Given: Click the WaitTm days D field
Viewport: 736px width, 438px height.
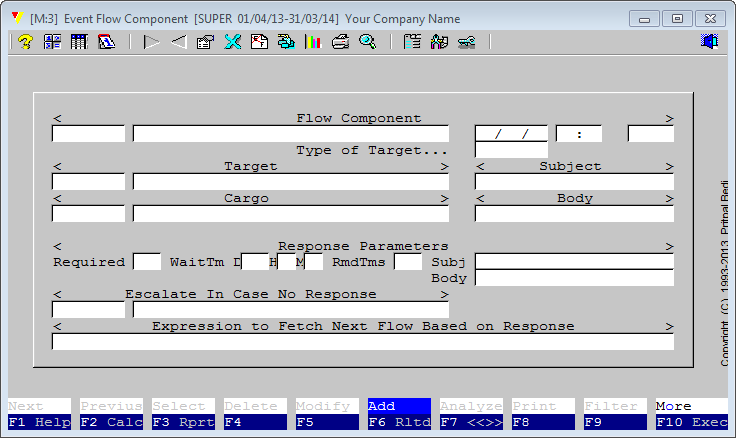Looking at the screenshot, I should [255, 262].
